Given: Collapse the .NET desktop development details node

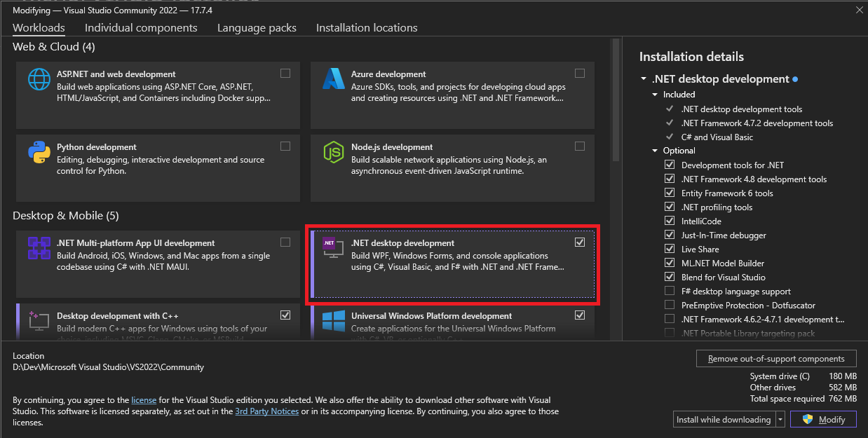Looking at the screenshot, I should pos(644,79).
